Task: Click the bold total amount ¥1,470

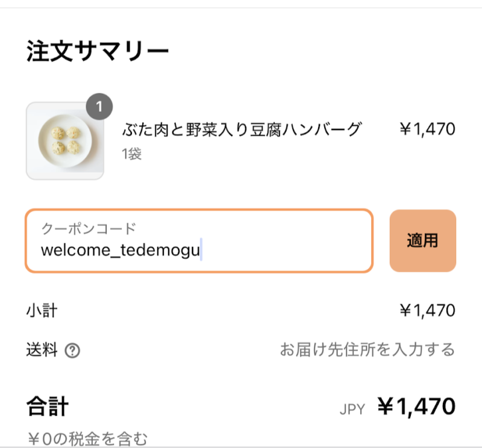Action: click(x=416, y=406)
